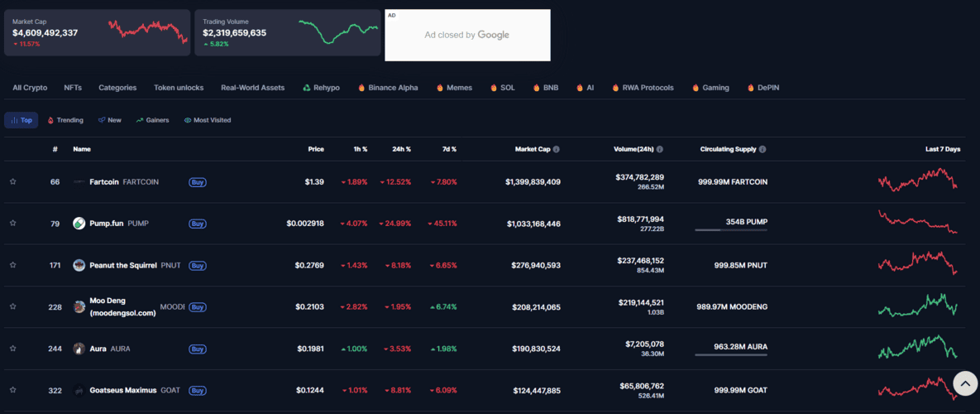
Task: Show Volume(24h) info tooltip icon
Action: click(x=659, y=150)
